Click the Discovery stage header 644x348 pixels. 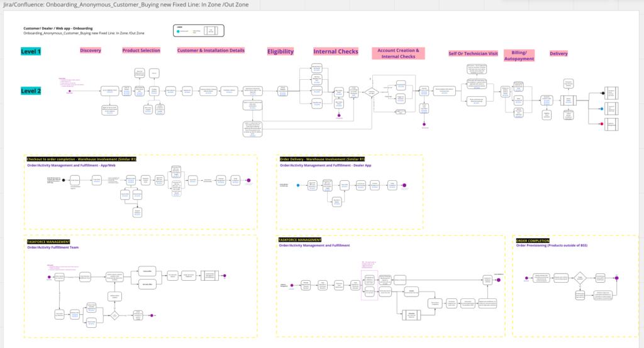coord(91,50)
